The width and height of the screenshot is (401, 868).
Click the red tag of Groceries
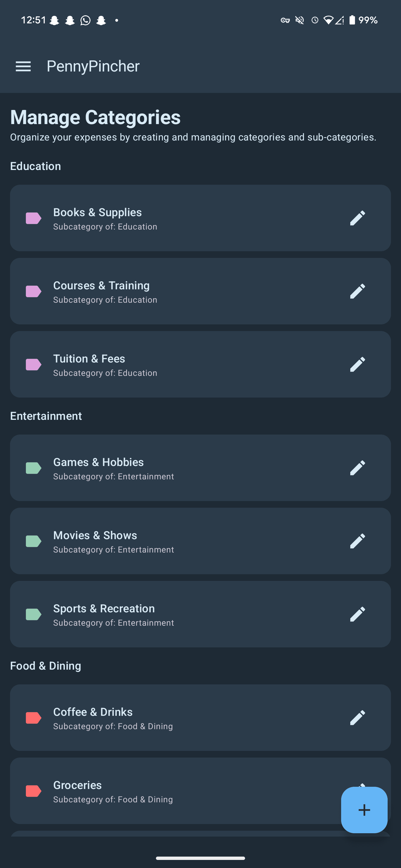pyautogui.click(x=33, y=790)
